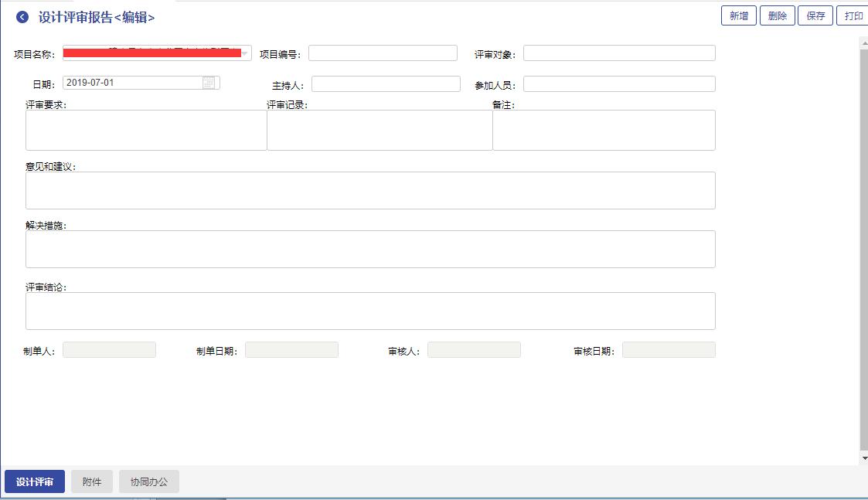Click the 主持人 input field

[x=386, y=84]
